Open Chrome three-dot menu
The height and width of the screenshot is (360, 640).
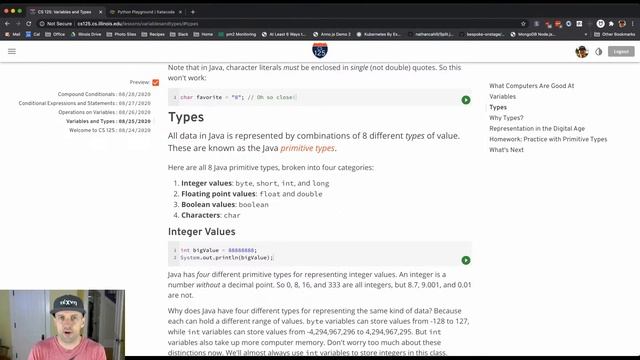tap(633, 24)
